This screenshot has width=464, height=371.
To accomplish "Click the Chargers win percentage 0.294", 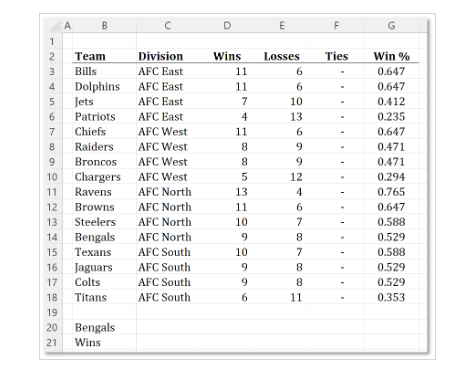I will click(391, 177).
